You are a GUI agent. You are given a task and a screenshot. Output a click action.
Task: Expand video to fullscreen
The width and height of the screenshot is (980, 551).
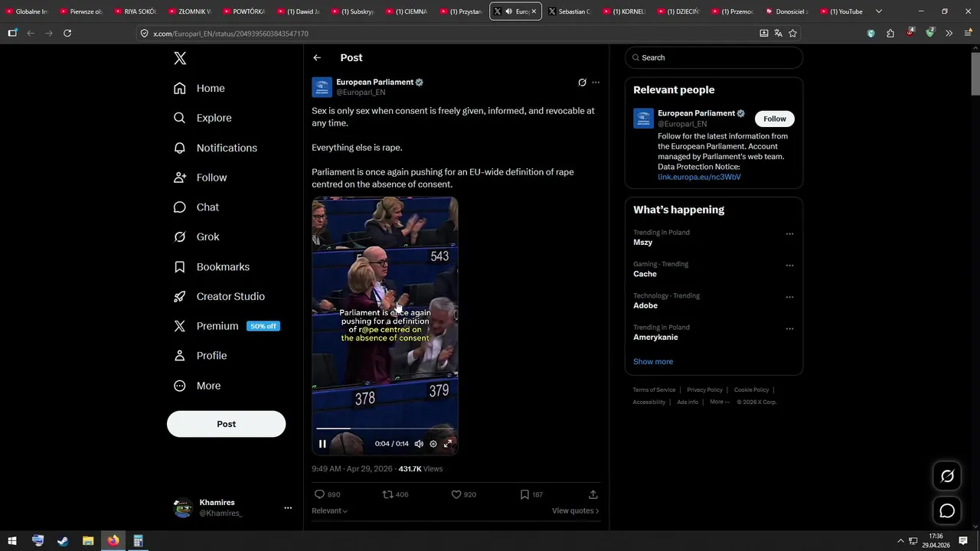(448, 444)
